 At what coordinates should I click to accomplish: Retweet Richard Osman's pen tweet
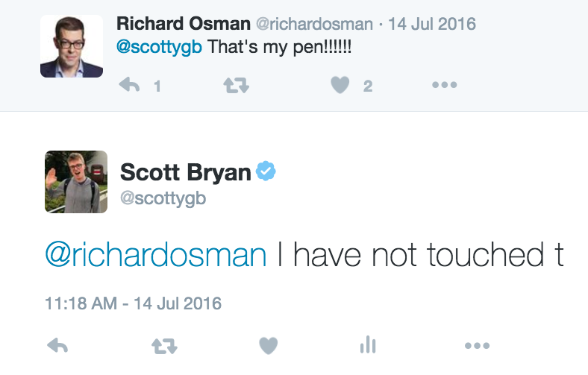(x=237, y=85)
